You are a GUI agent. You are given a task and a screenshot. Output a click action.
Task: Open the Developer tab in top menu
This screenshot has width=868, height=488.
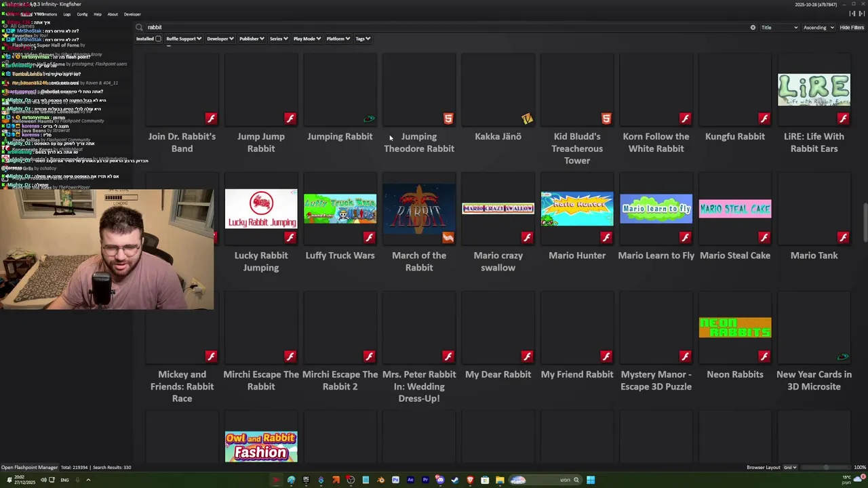tap(132, 14)
